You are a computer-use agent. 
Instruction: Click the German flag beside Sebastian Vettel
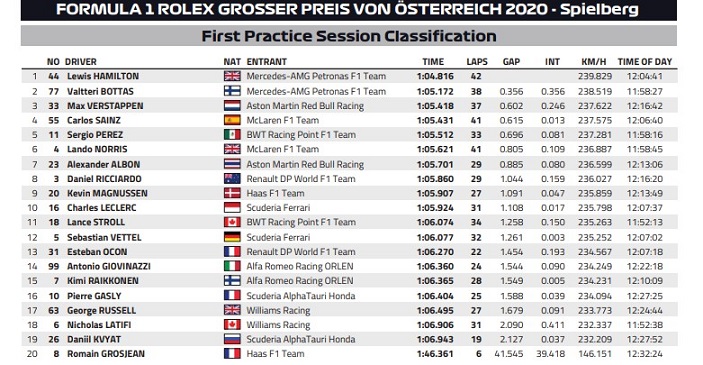click(x=232, y=237)
